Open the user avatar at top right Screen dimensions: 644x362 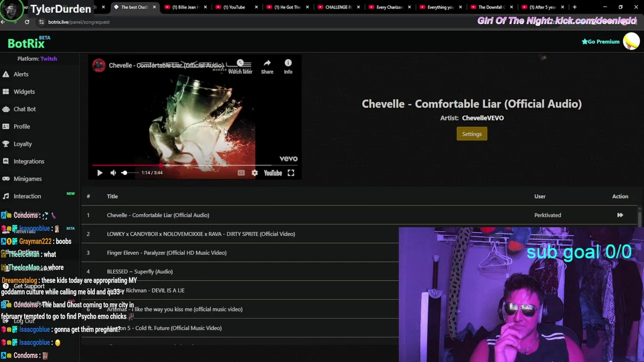coord(631,41)
